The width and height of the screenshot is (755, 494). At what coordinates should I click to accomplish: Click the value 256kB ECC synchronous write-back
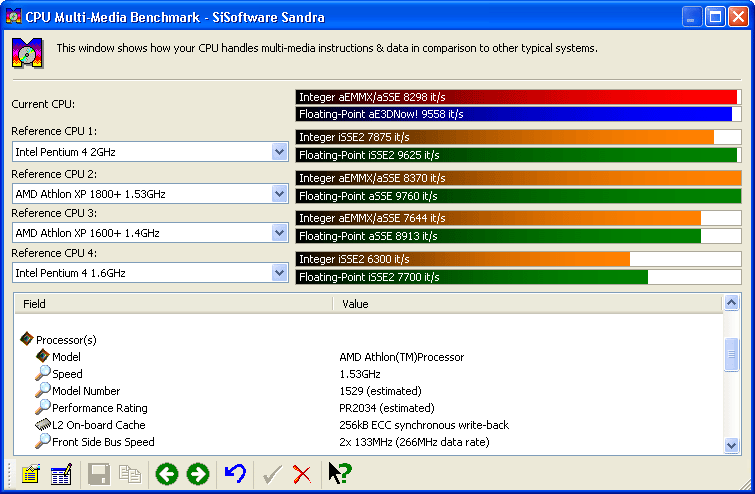pos(424,425)
